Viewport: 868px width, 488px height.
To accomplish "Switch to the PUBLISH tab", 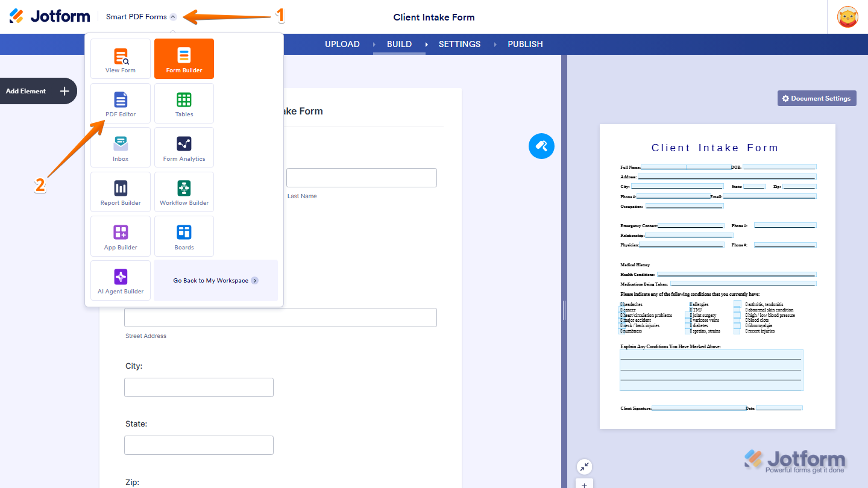I will pos(525,44).
